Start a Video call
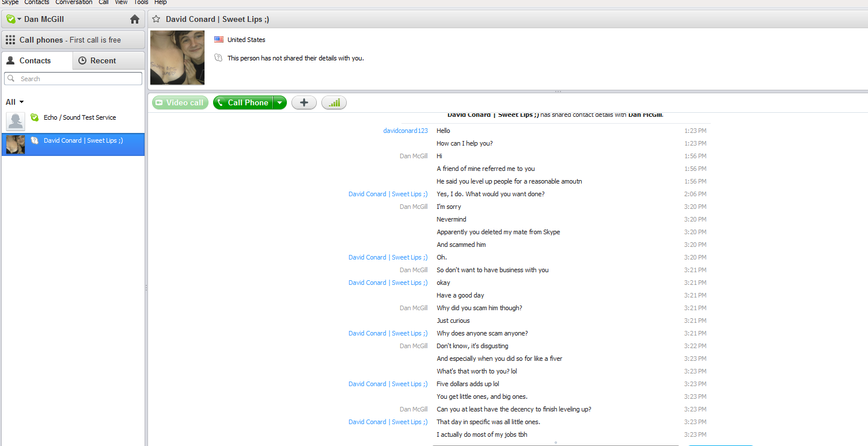 [x=180, y=102]
